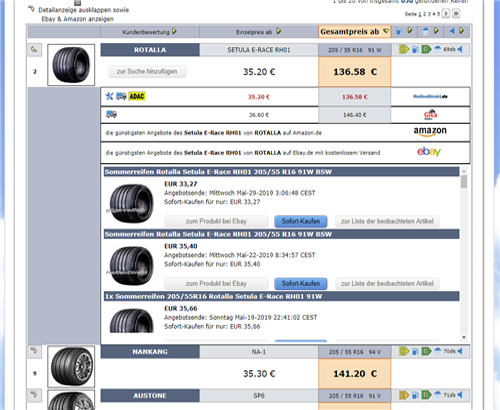Select the NANKANG brand label
This screenshot has width=500, height=410.
pos(150,352)
